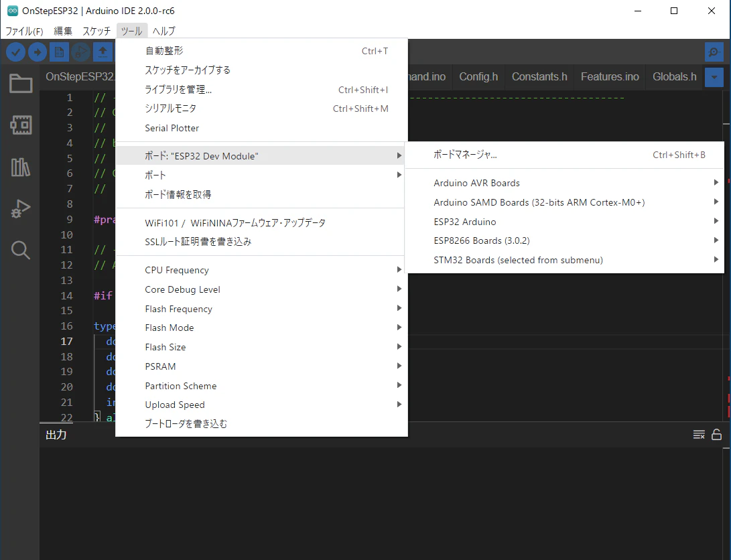731x560 pixels.
Task: Choose WiFi101 / WiFiNINA firmware updater
Action: [261, 222]
